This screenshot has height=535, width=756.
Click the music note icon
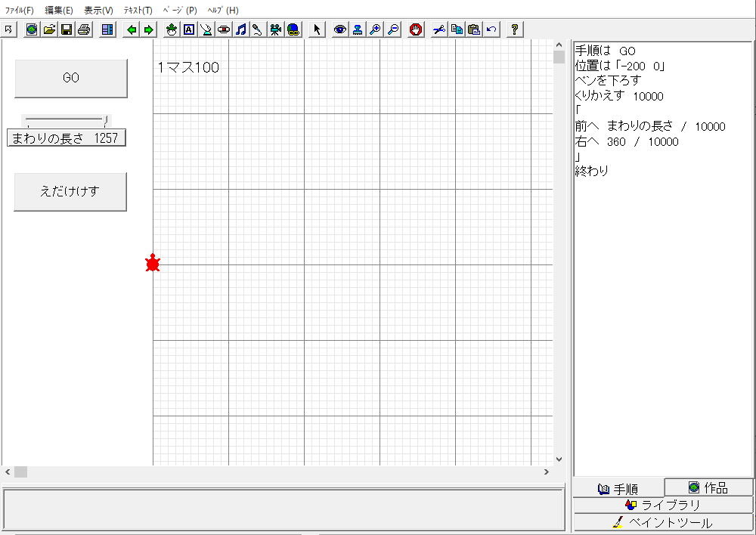click(240, 29)
